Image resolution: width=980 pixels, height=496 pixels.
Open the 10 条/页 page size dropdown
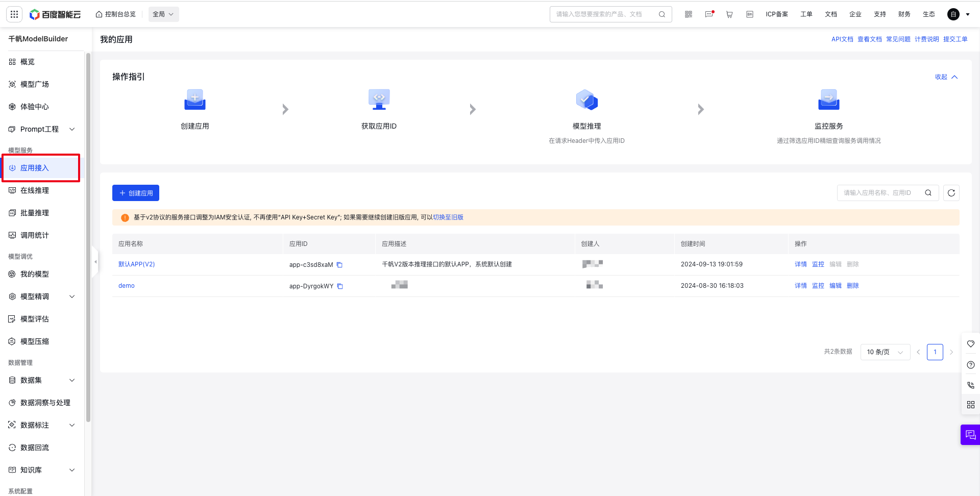885,352
